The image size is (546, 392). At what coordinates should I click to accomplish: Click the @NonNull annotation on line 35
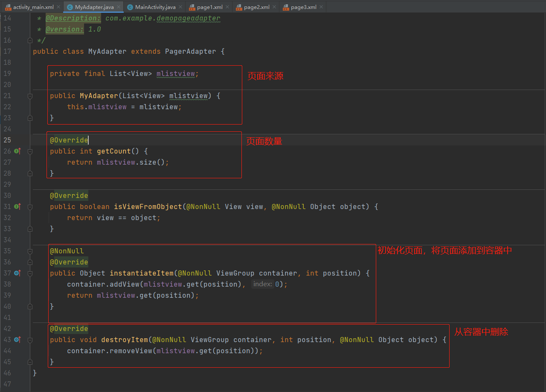pyautogui.click(x=67, y=251)
